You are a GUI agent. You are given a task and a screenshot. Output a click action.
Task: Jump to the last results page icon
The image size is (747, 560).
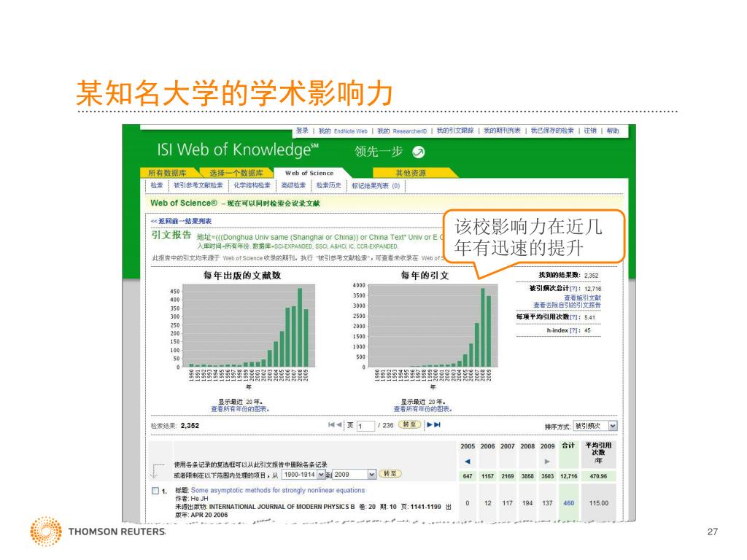click(438, 425)
